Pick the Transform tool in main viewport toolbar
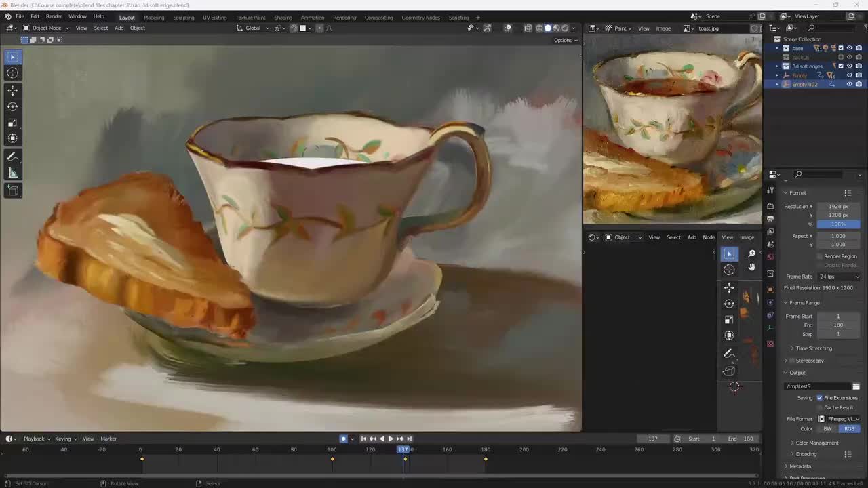868x488 pixels. point(12,138)
